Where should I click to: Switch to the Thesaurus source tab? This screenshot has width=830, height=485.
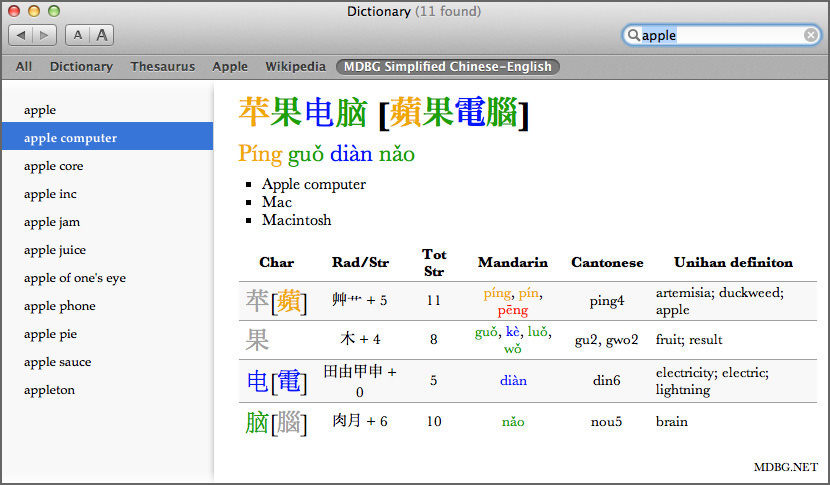coord(163,67)
